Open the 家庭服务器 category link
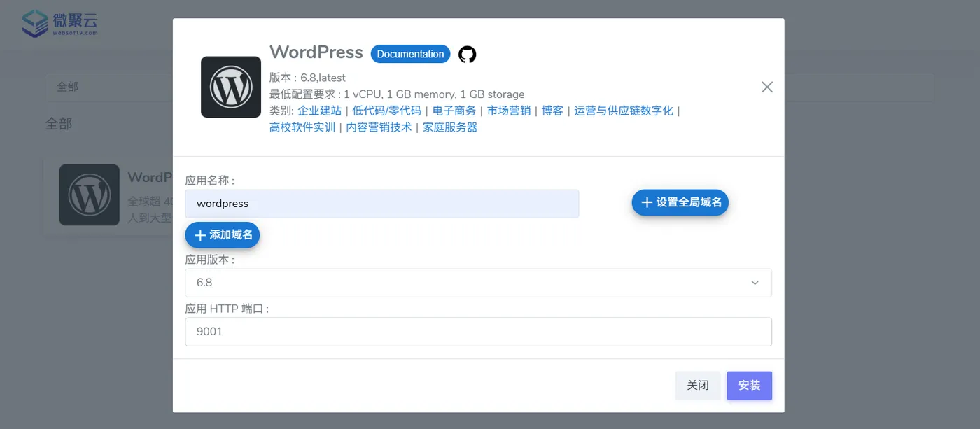Image resolution: width=980 pixels, height=429 pixels. click(x=450, y=127)
